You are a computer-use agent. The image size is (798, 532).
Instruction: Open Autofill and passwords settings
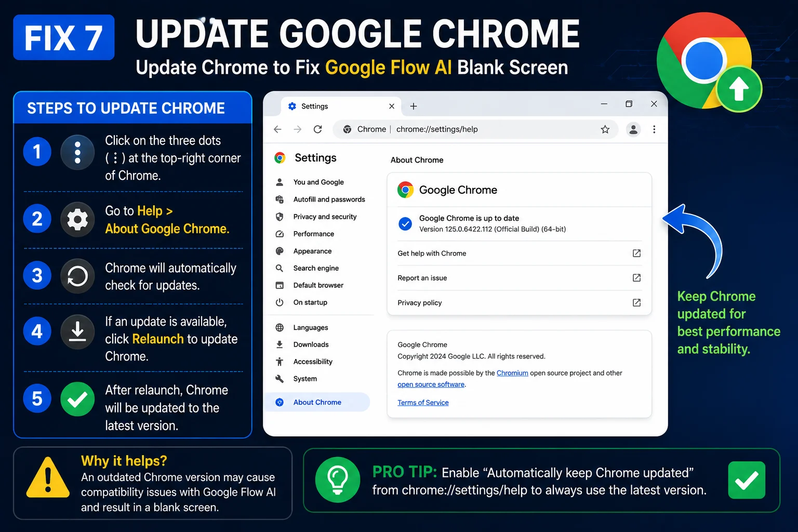tap(329, 199)
